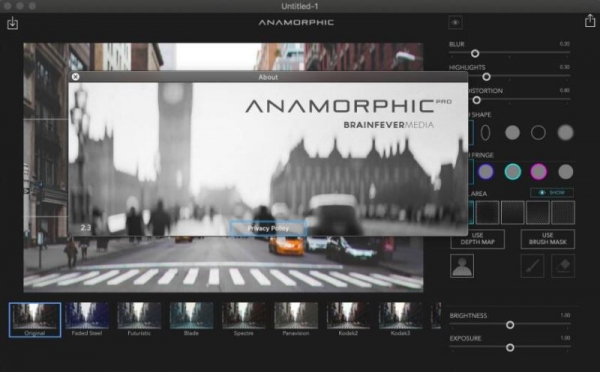Click the import photo icon at top left
Screen dimensions: 600x372
pos(12,23)
